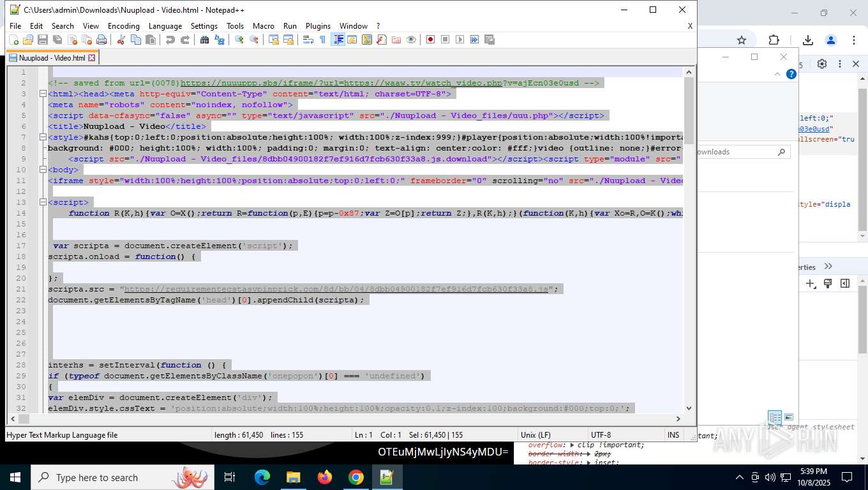Open Find with binoculars icon

pos(205,40)
